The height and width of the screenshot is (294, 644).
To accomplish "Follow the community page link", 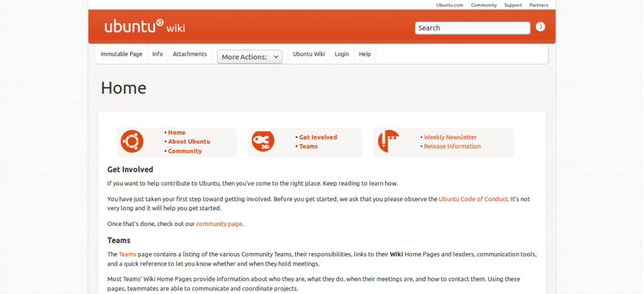I will click(x=219, y=224).
